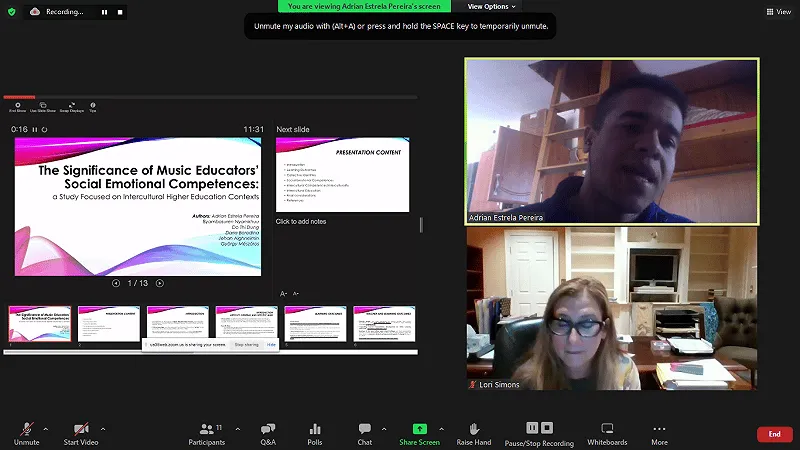Image resolution: width=800 pixels, height=450 pixels.
Task: Click the red End button
Action: point(774,434)
